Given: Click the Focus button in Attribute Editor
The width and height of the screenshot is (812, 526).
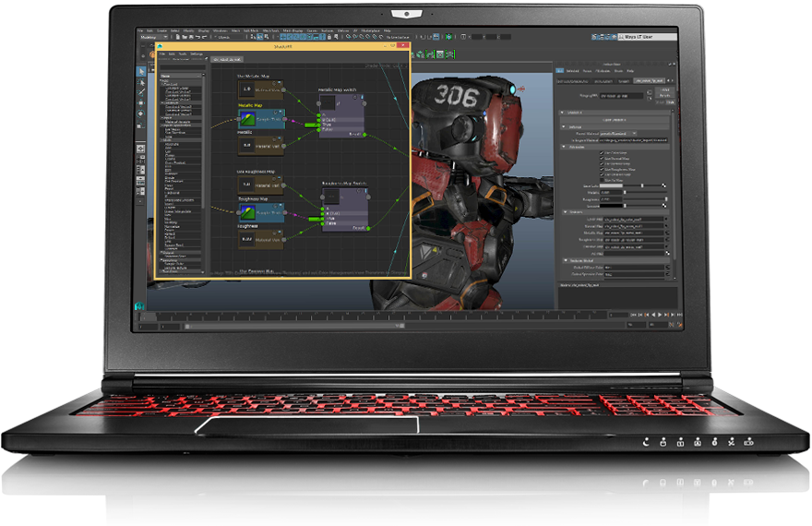Looking at the screenshot, I should click(x=664, y=90).
